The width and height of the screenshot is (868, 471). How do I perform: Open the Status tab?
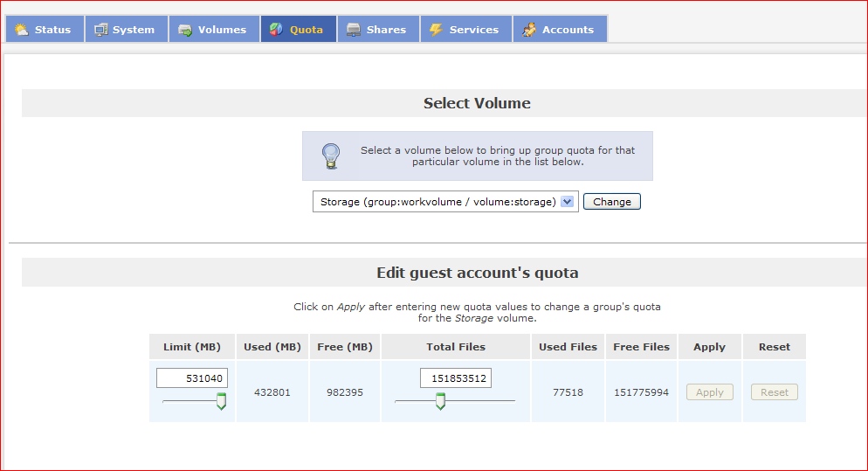click(45, 30)
